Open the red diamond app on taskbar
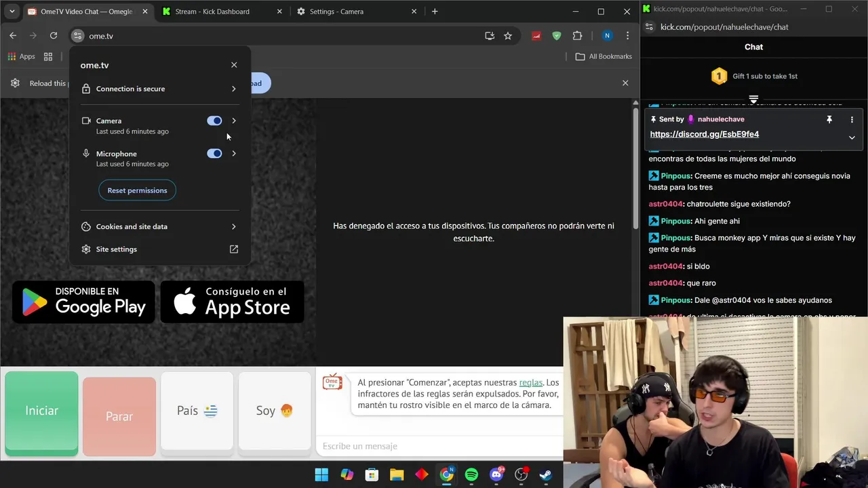 click(421, 474)
